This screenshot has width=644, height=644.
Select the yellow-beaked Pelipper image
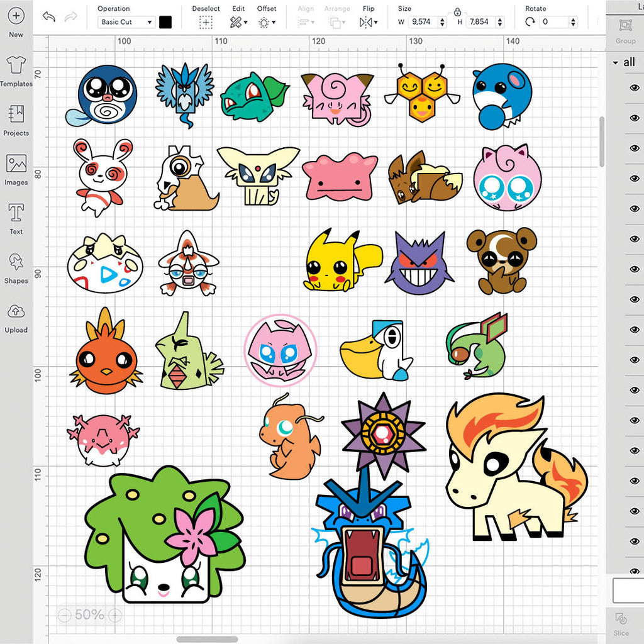[x=377, y=350]
